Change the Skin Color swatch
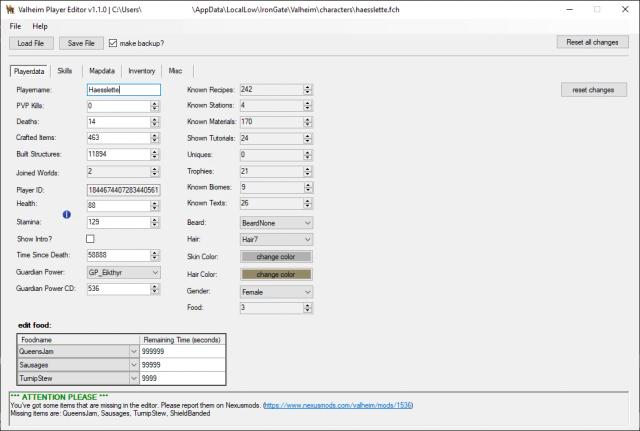This screenshot has width=640, height=431. pos(276,257)
